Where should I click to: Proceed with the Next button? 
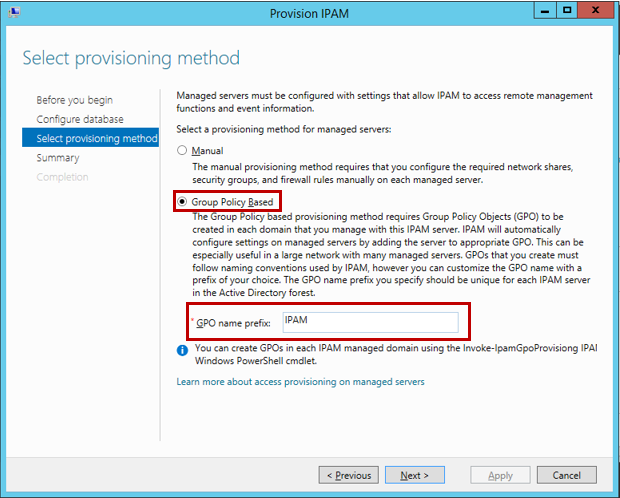[x=414, y=475]
